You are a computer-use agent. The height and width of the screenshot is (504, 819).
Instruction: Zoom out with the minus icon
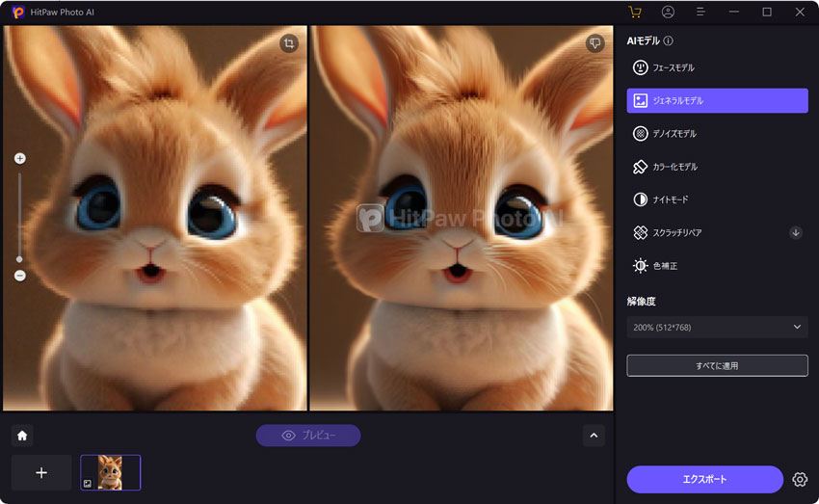pos(20,276)
